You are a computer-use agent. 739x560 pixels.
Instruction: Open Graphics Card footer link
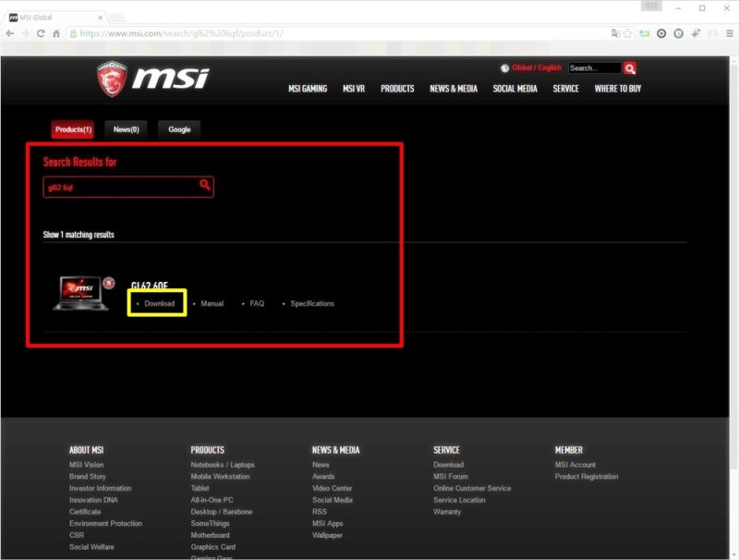click(213, 547)
